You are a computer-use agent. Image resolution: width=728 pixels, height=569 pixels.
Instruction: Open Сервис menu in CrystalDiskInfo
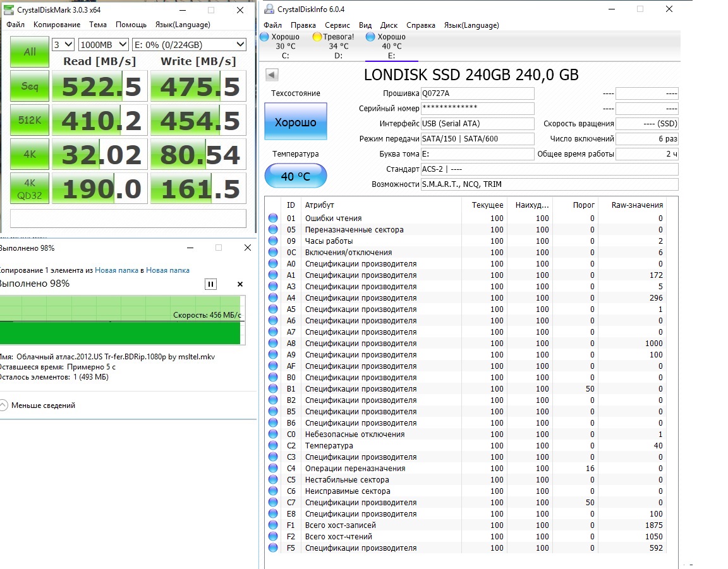click(x=337, y=25)
